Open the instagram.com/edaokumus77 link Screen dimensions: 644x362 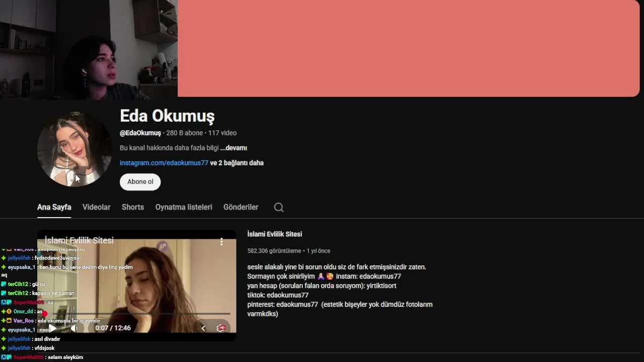pyautogui.click(x=164, y=163)
